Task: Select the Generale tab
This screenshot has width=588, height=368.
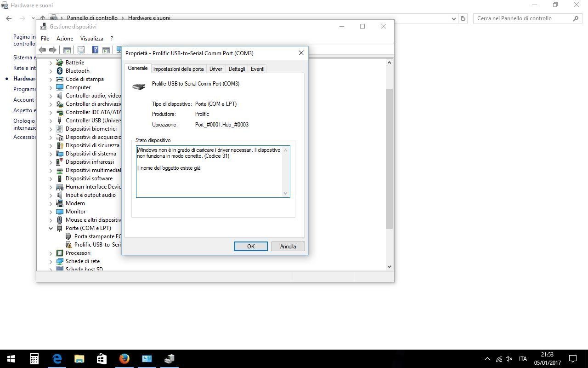Action: coord(138,68)
